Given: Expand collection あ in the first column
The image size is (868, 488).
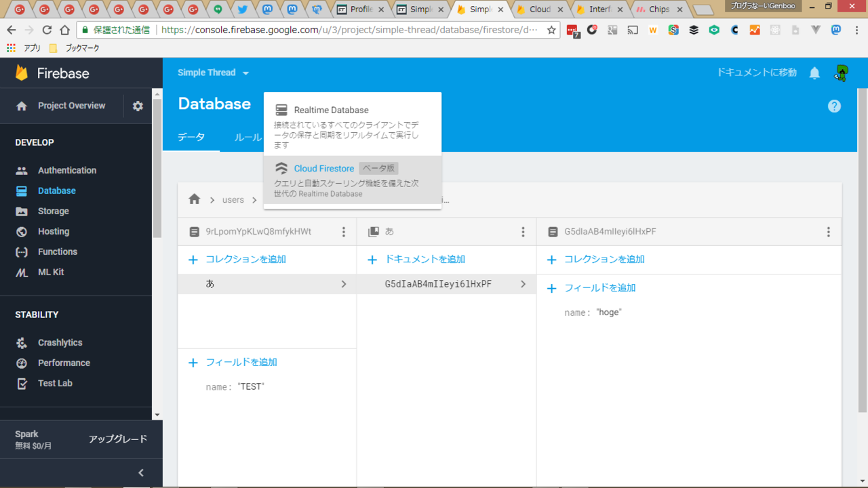Looking at the screenshot, I should point(267,284).
